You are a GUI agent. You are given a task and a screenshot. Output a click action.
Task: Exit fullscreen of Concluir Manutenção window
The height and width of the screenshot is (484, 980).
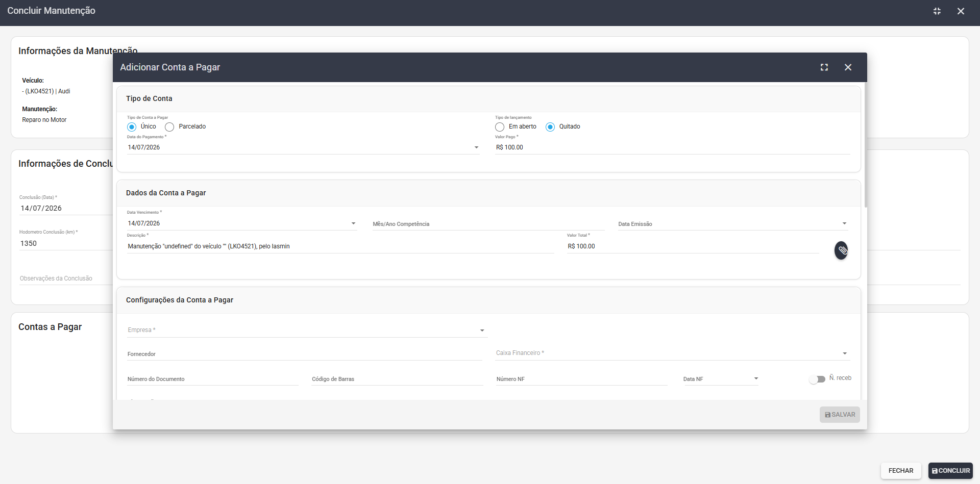[x=937, y=11]
